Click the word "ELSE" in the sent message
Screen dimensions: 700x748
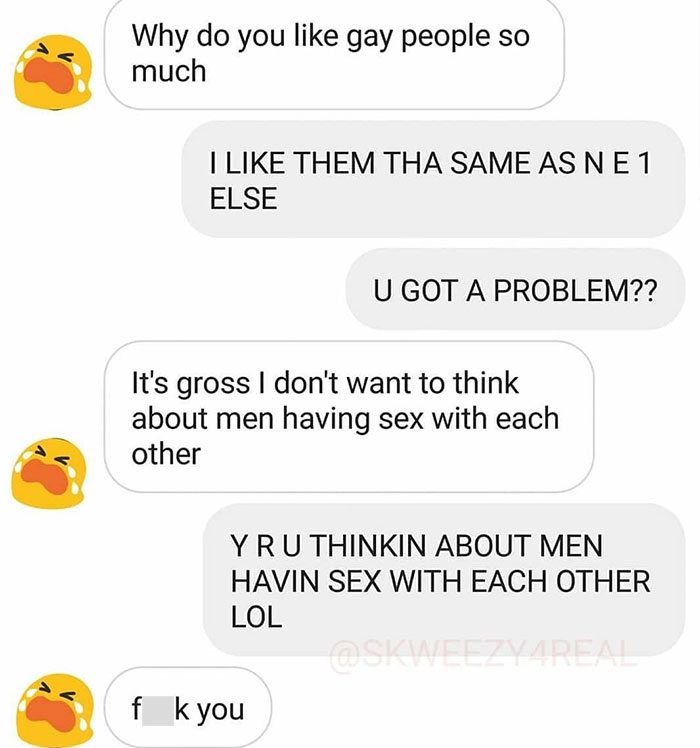point(243,198)
